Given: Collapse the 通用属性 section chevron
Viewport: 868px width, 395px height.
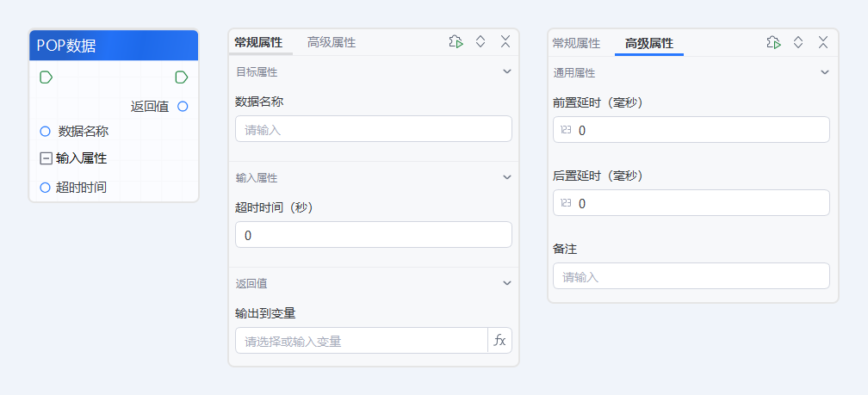Looking at the screenshot, I should [x=825, y=72].
